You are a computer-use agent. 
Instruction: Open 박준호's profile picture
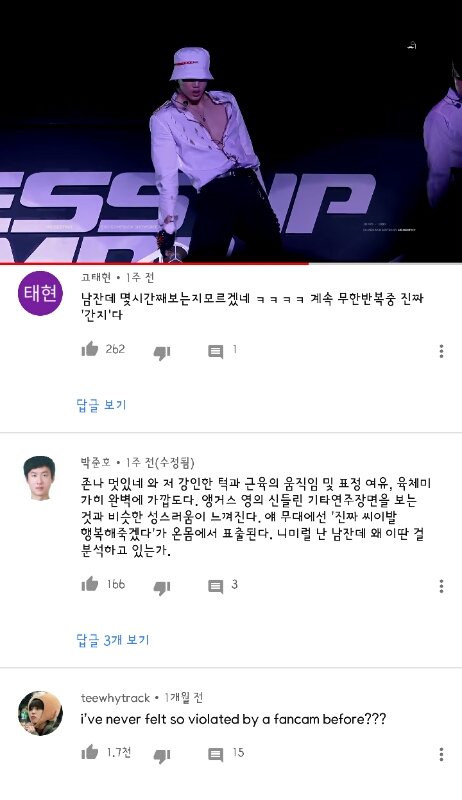click(40, 478)
